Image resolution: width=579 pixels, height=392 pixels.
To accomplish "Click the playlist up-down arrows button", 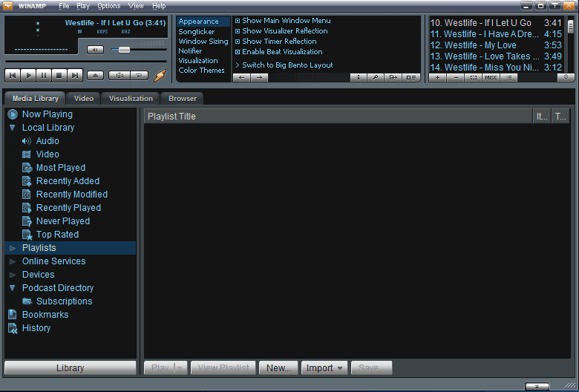I will pyautogui.click(x=566, y=77).
